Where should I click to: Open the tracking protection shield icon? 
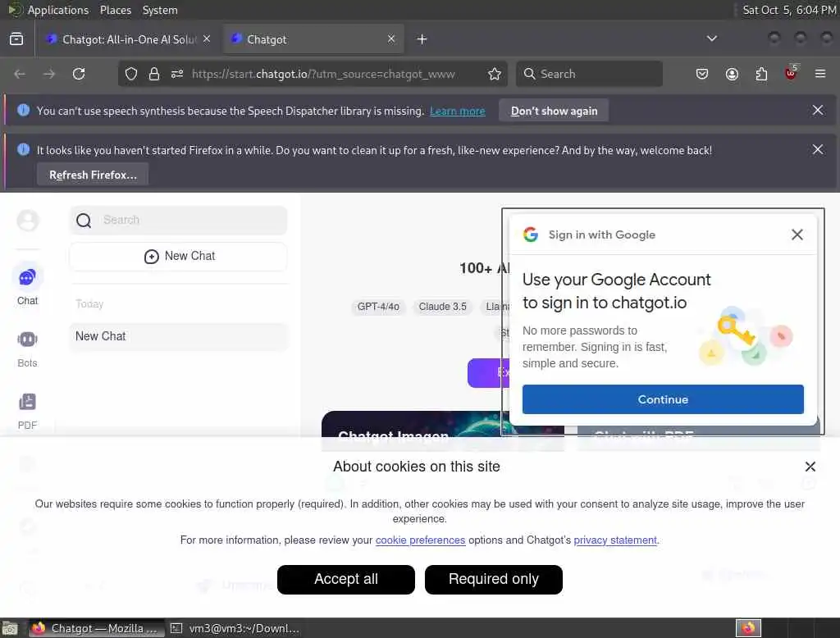pos(131,74)
